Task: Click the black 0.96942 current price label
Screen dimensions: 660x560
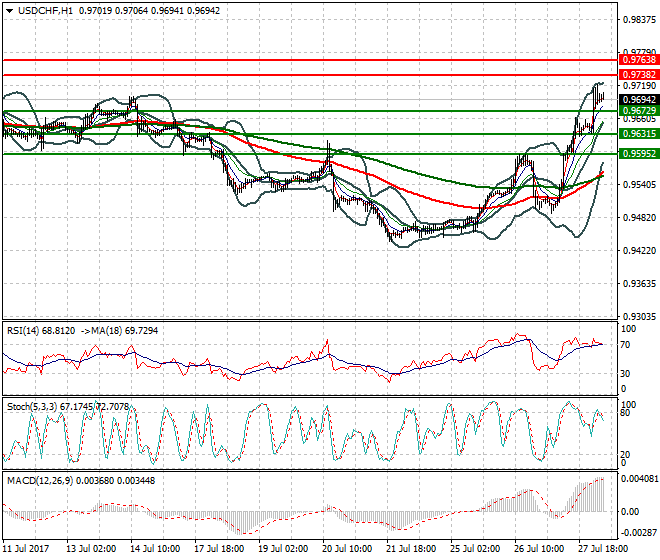Action: [x=639, y=100]
